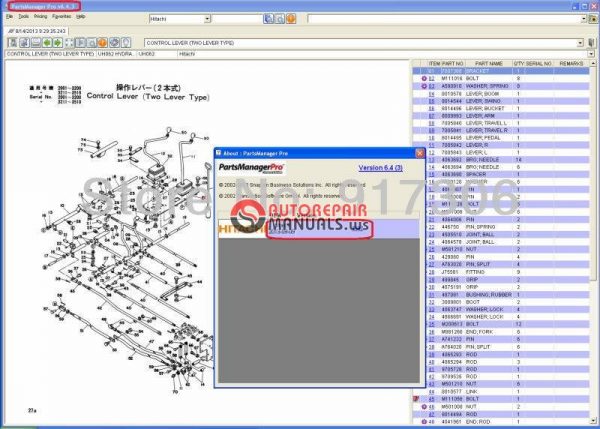The image size is (600, 429).
Task: Select the FITTING part row
Action: point(507,272)
